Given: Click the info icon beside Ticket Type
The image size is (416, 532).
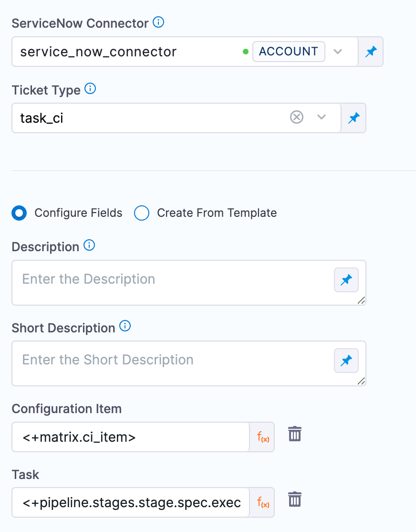Looking at the screenshot, I should [90, 88].
